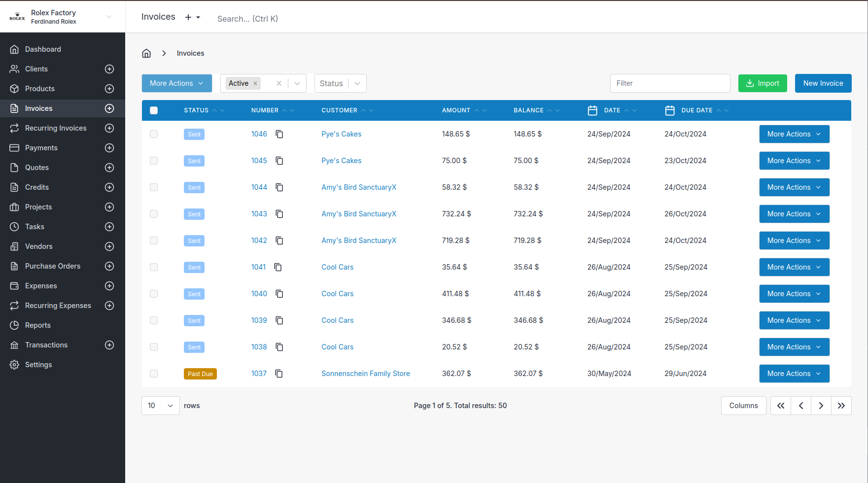Add new credit with plus icon

coord(109,187)
